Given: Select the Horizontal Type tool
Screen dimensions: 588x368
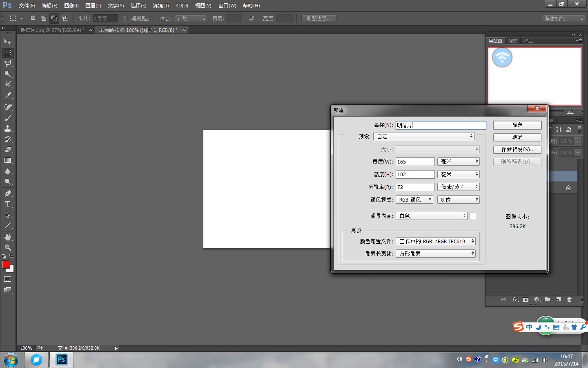Looking at the screenshot, I should pyautogui.click(x=8, y=204).
